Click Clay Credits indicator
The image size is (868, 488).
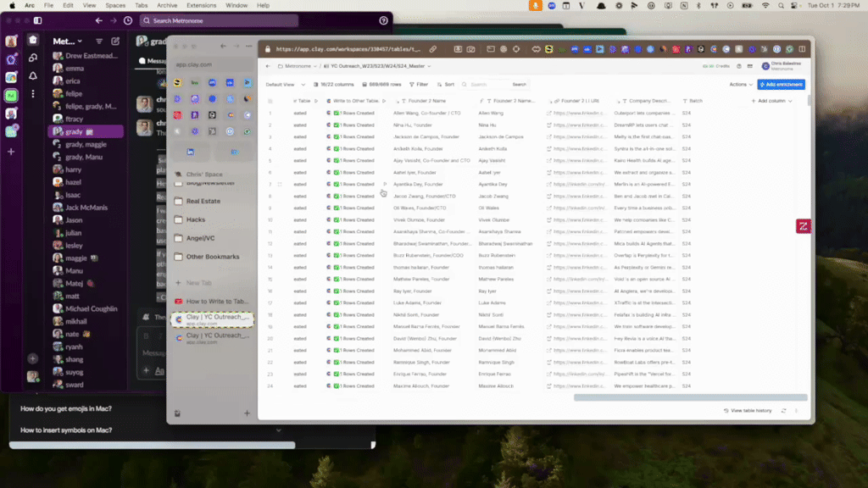click(x=715, y=66)
